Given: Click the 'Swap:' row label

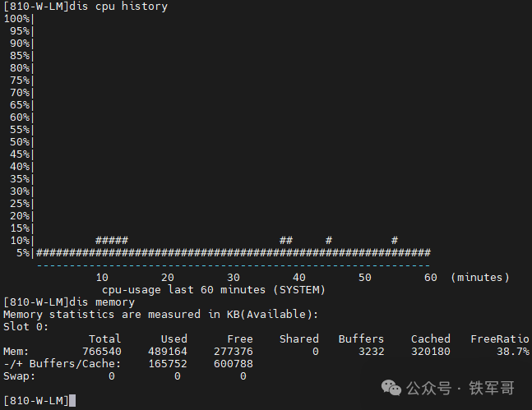Looking at the screenshot, I should coord(19,376).
